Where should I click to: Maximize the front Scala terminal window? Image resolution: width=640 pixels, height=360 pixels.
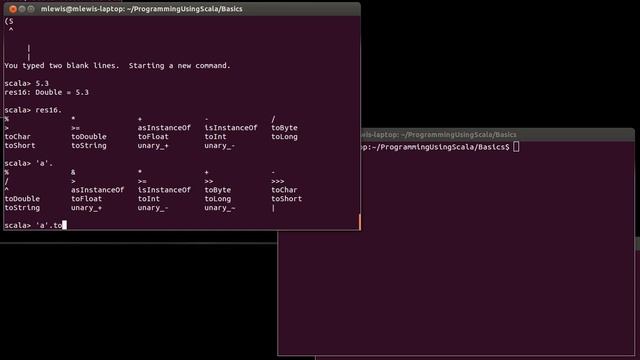click(31, 9)
